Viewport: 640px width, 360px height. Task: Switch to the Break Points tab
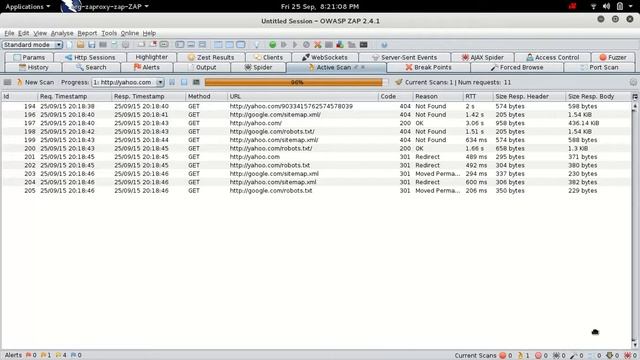tap(428, 67)
